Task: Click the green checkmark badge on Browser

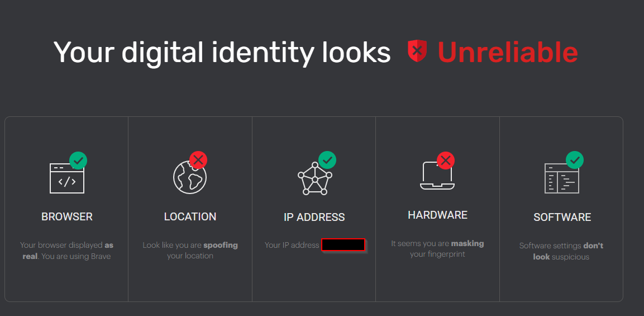Action: (78, 161)
